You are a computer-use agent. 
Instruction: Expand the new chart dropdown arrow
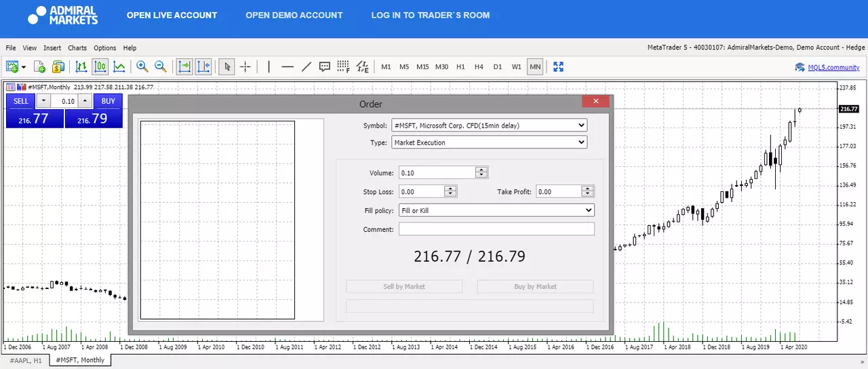coord(24,67)
